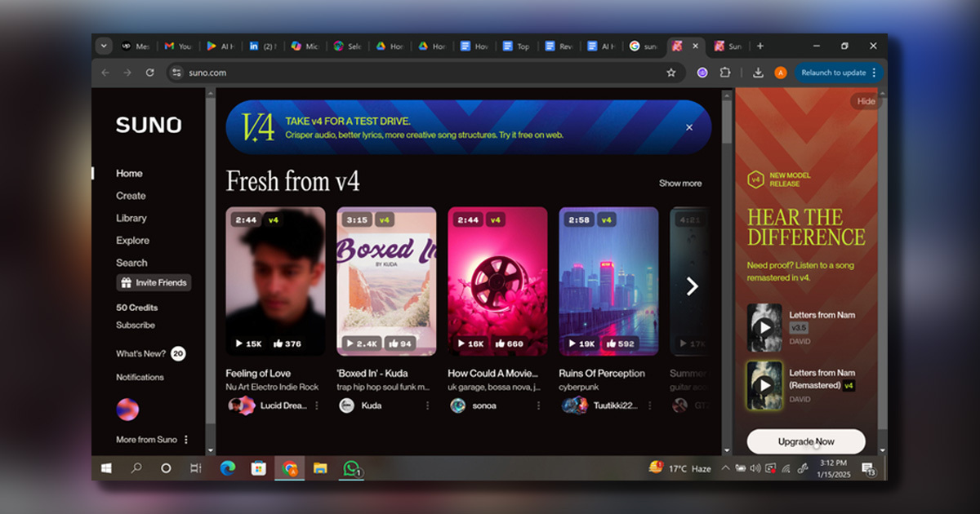Open the Ruins Of Perception song title
This screenshot has width=980, height=514.
point(602,374)
